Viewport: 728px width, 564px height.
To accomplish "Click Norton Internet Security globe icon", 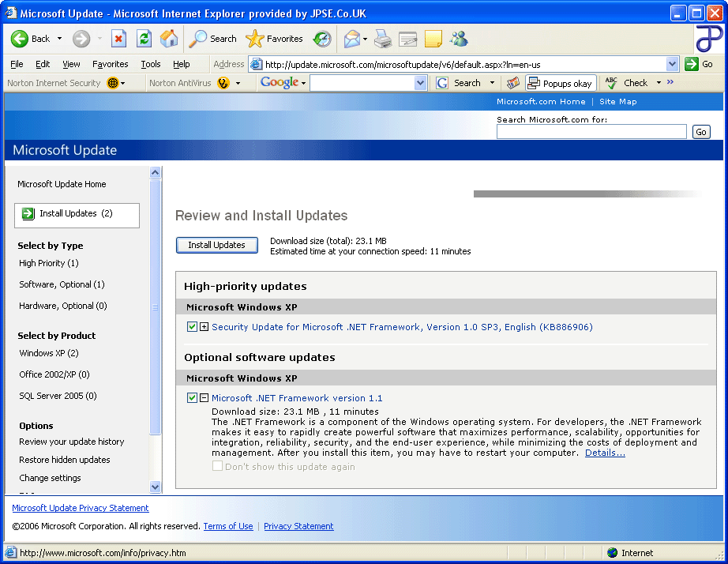I will pyautogui.click(x=113, y=83).
